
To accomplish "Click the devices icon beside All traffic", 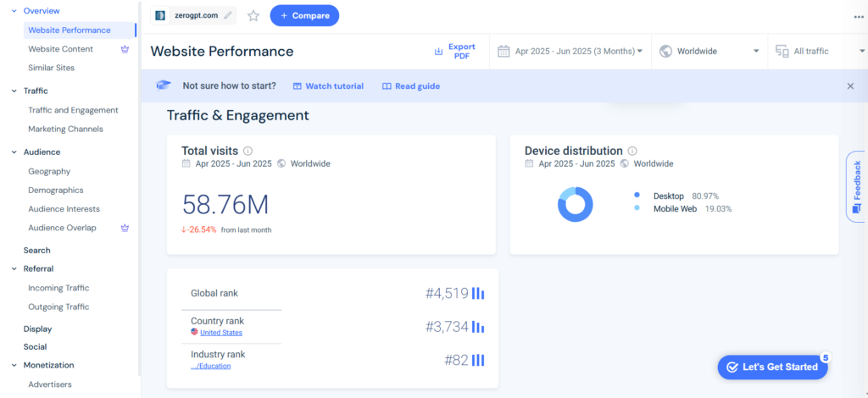I will [x=782, y=52].
